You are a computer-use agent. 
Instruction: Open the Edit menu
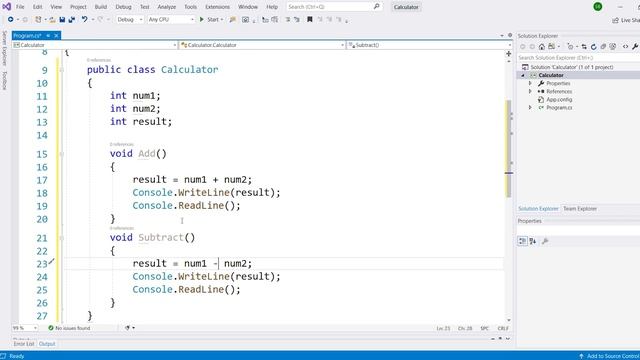(38, 7)
